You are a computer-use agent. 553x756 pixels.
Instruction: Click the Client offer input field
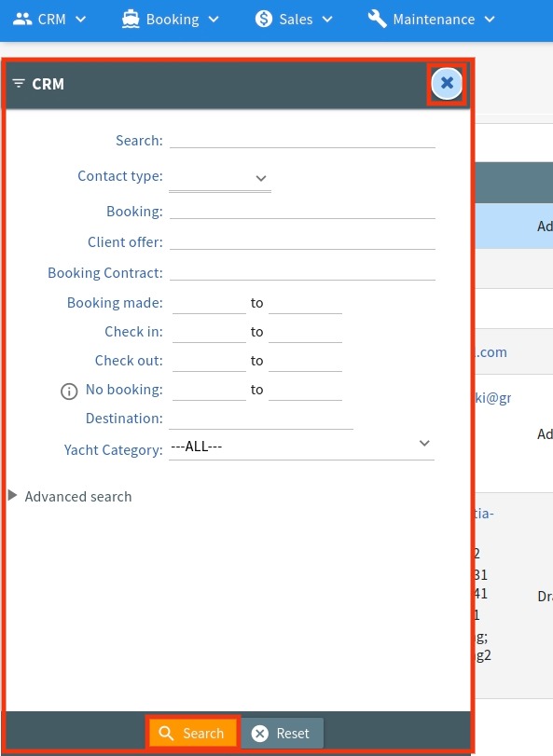click(x=302, y=241)
